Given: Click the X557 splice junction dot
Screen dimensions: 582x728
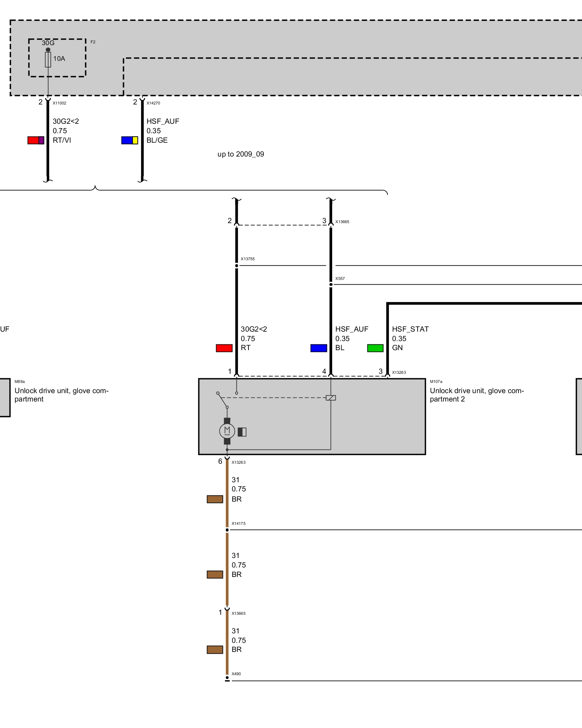Looking at the screenshot, I should pos(331,285).
